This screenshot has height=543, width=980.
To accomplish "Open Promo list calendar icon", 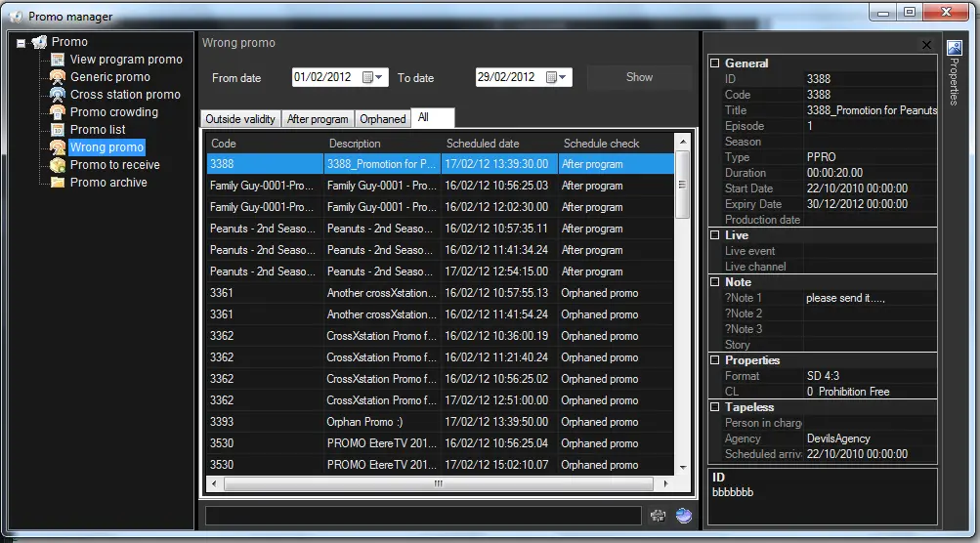I will (58, 130).
